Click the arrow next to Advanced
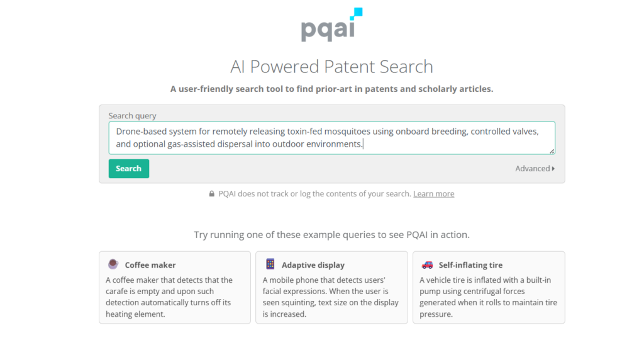The image size is (644, 357). 553,169
